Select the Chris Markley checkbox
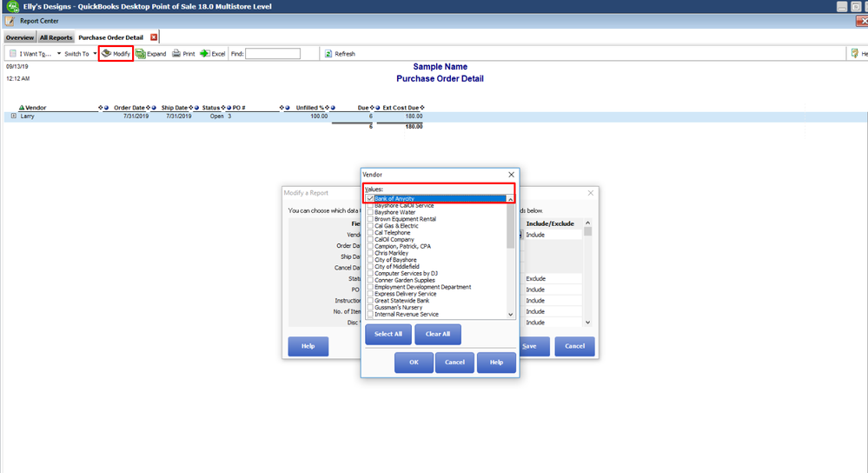Viewport: 868px width, 473px height. pyautogui.click(x=370, y=253)
